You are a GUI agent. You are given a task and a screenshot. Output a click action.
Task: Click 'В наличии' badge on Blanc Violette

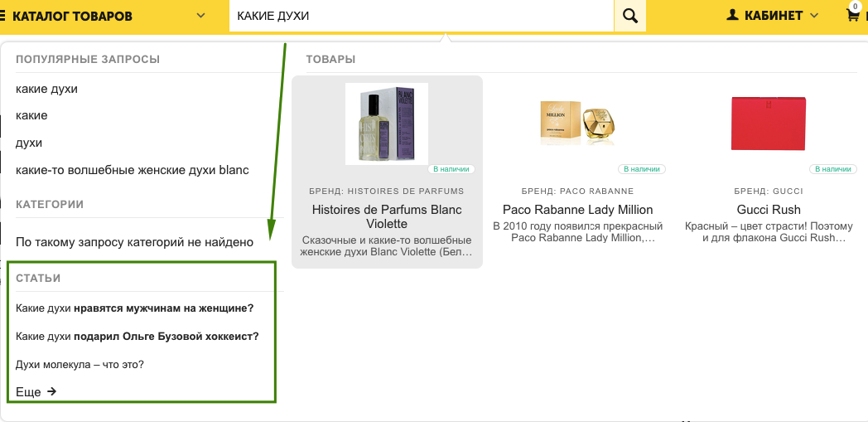[451, 169]
